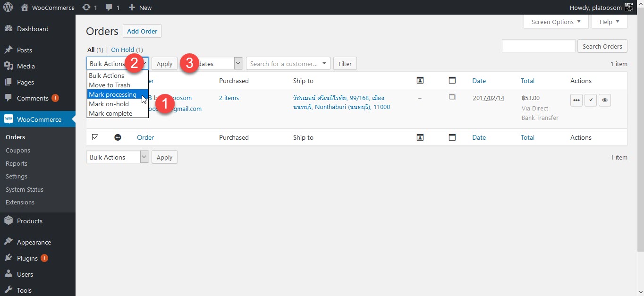This screenshot has height=296, width=644.
Task: Click the customer message icon in footer row
Action: 420,137
